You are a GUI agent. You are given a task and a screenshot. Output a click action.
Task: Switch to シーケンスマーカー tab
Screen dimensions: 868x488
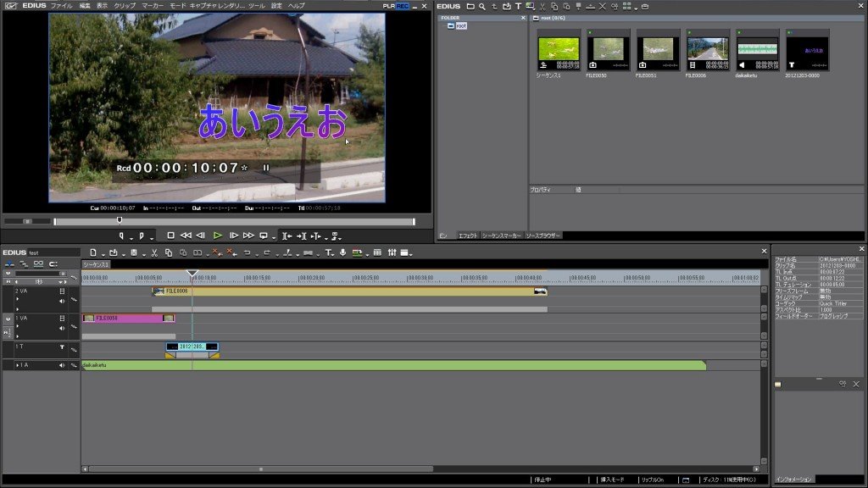(x=501, y=236)
